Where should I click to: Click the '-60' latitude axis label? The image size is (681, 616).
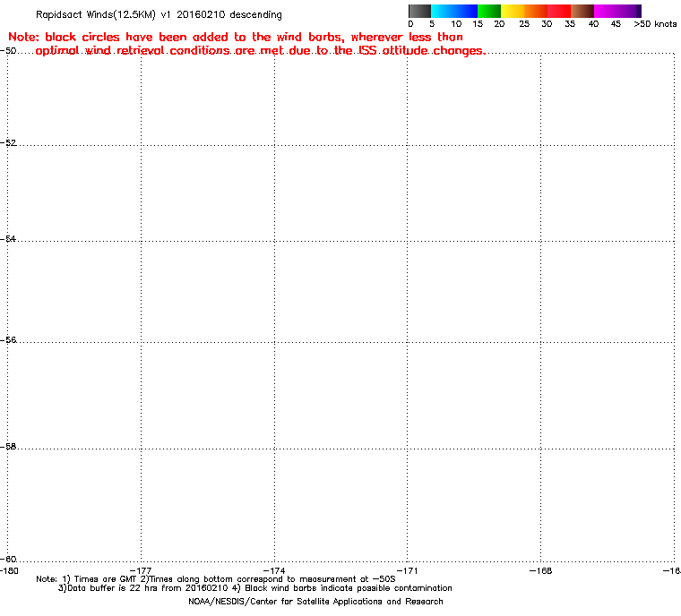[x=8, y=559]
